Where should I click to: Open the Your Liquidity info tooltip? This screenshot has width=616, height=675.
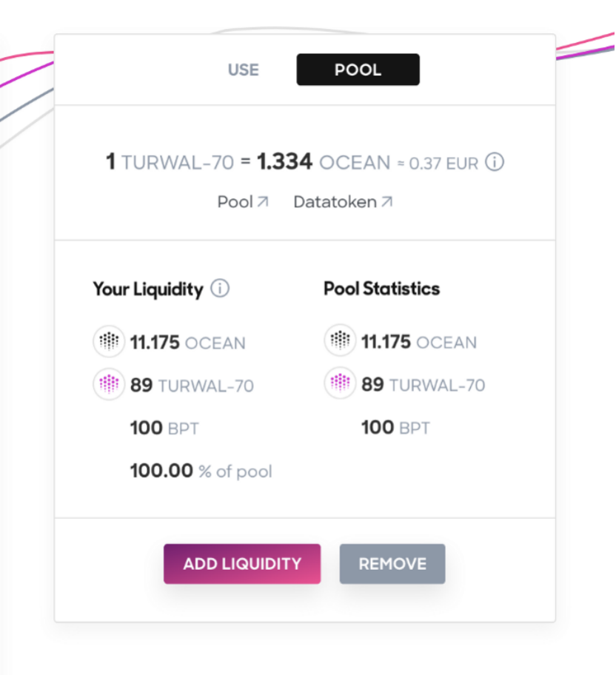pos(220,290)
